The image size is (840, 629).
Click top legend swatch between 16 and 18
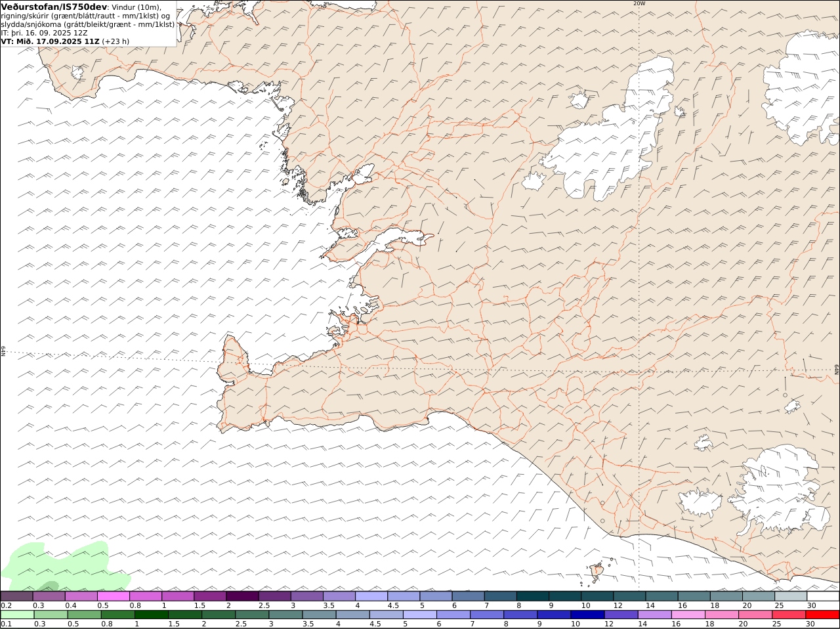694,596
